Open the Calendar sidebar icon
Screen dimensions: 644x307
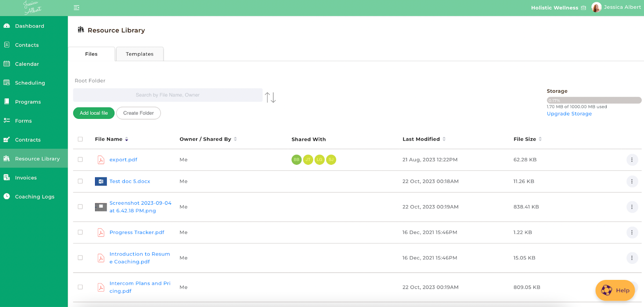click(7, 64)
